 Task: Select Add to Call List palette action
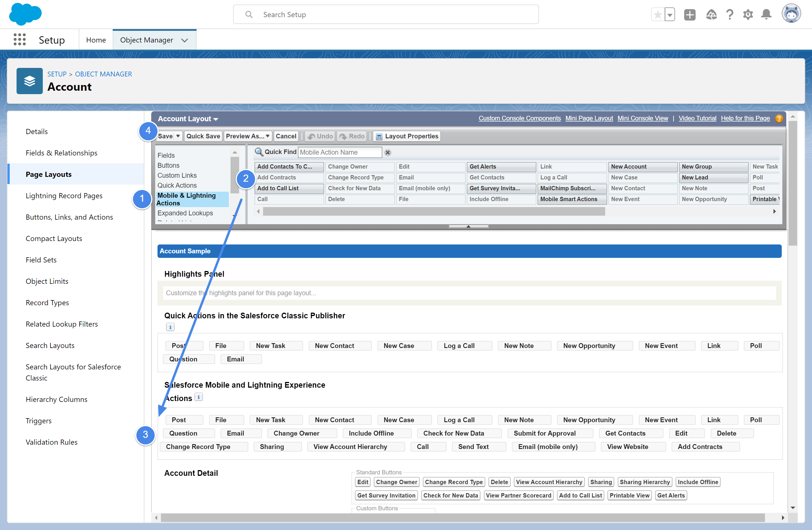(289, 188)
